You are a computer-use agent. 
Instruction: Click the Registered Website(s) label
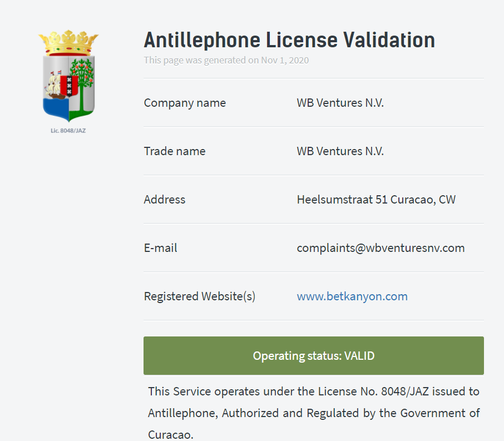tap(200, 296)
